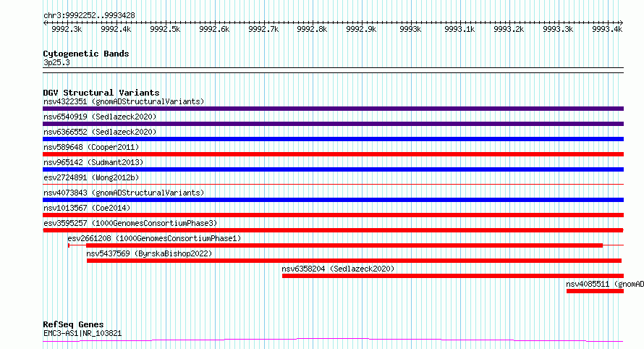Select the nsv4322351 dark purple variant bar
The height and width of the screenshot is (349, 644).
pos(333,109)
